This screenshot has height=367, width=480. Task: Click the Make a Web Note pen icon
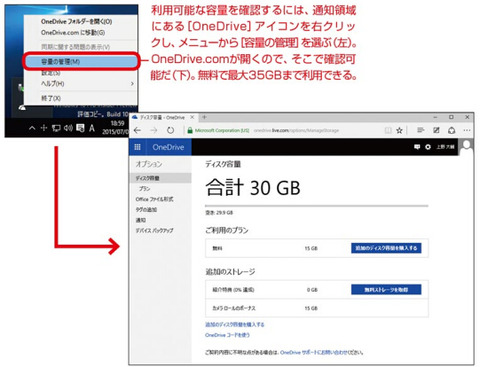coord(436,130)
